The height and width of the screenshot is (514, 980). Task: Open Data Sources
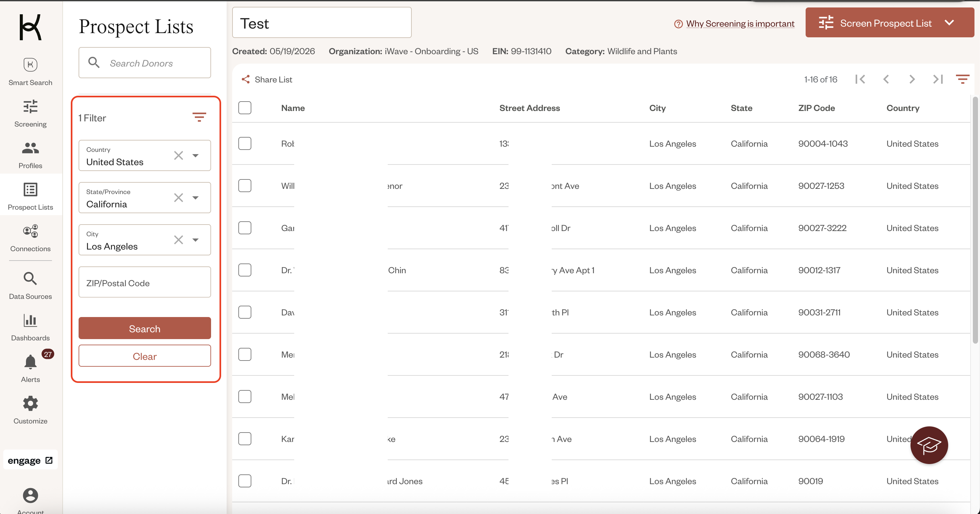(31, 286)
